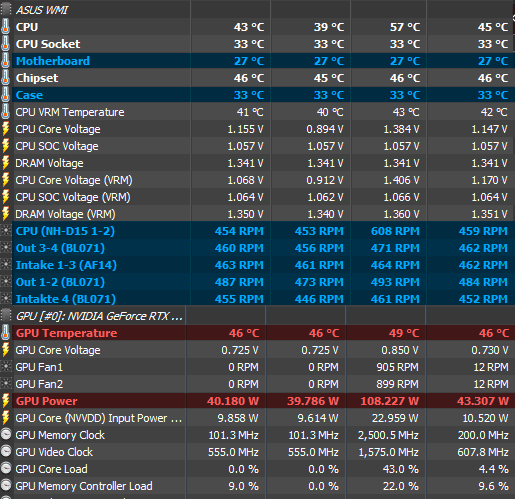Click the 43.0 % GPU Core Load value

(401, 469)
